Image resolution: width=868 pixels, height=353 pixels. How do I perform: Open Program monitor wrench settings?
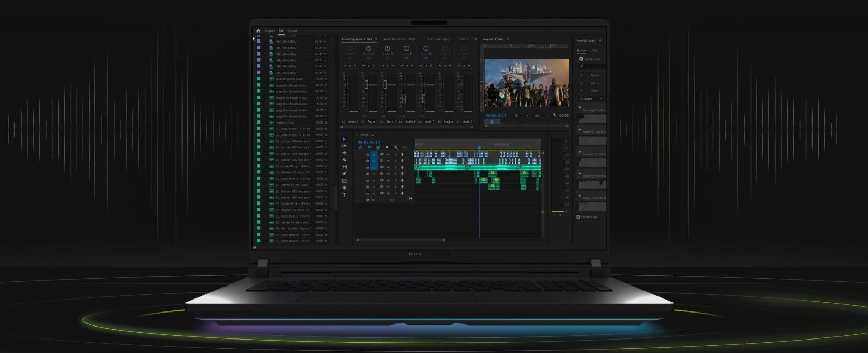(554, 115)
